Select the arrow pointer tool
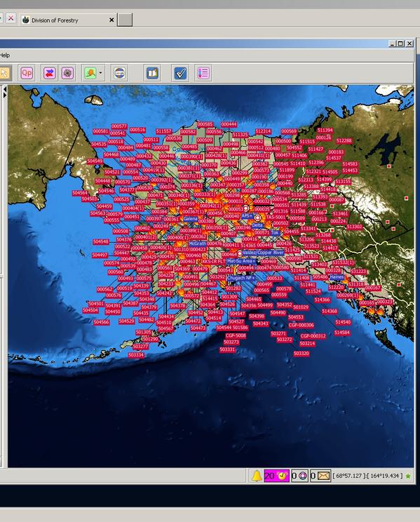Viewport: 420px width, 522px height. (6, 73)
